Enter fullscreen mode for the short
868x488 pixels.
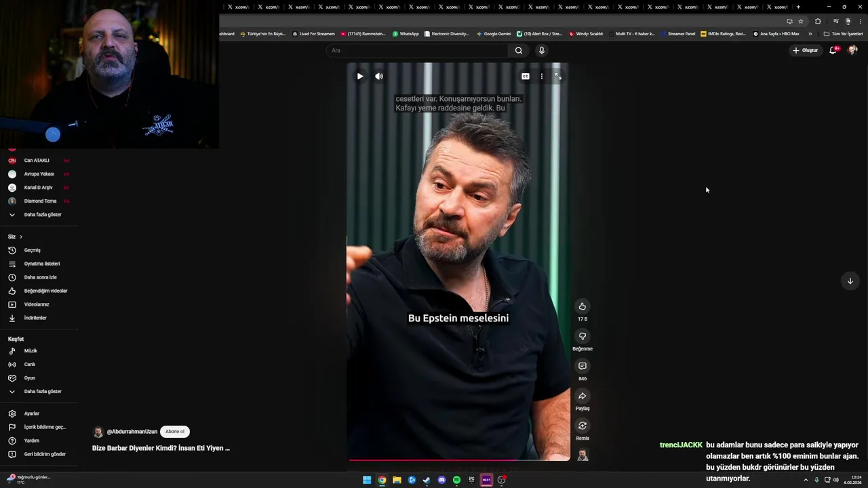[x=558, y=77]
